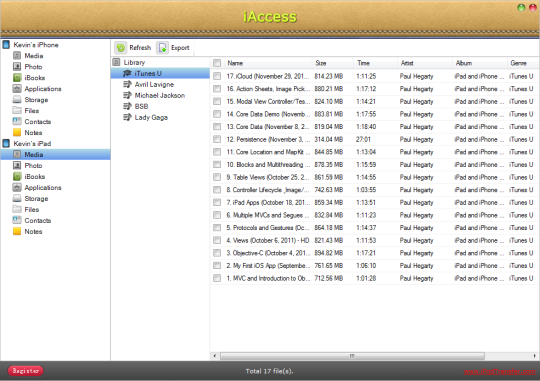540x381 pixels.
Task: Tick checkbox for 14. Core Data Demo
Action: [217, 114]
